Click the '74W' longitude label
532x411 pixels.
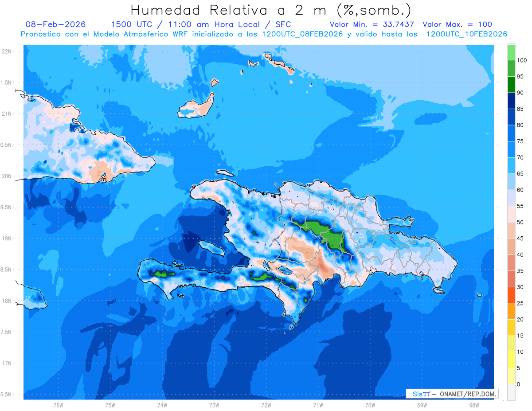pyautogui.click(x=162, y=405)
